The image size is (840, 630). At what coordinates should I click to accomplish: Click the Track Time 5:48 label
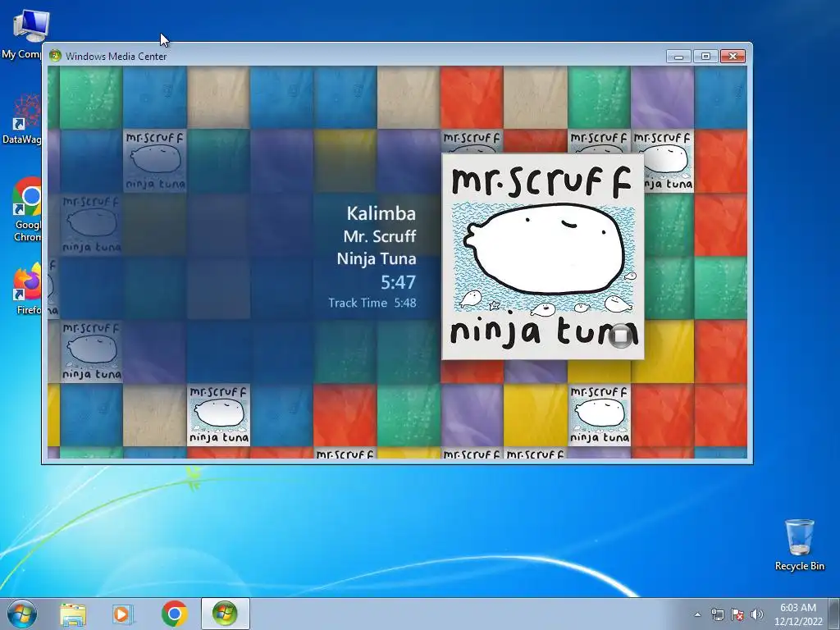pyautogui.click(x=372, y=303)
